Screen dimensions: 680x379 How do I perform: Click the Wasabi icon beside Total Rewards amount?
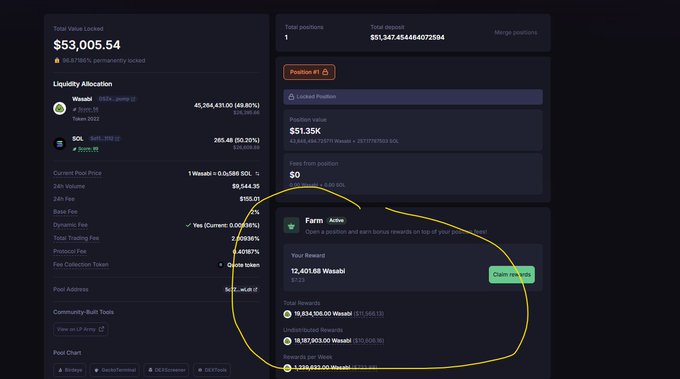(x=287, y=314)
